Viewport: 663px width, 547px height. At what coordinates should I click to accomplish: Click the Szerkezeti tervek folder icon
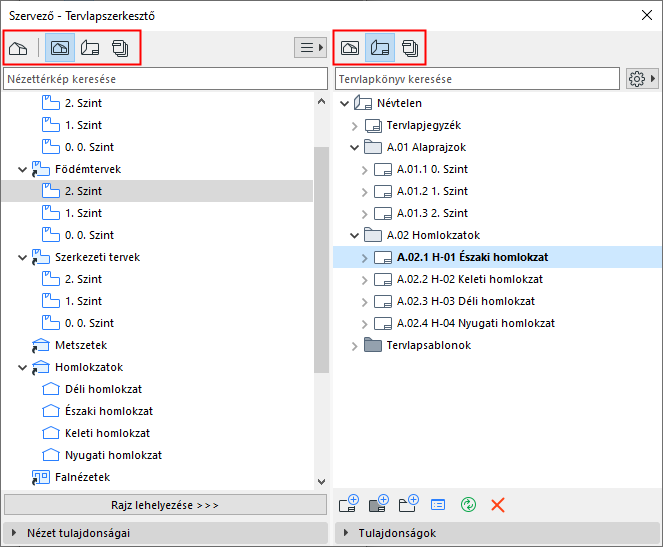click(41, 257)
